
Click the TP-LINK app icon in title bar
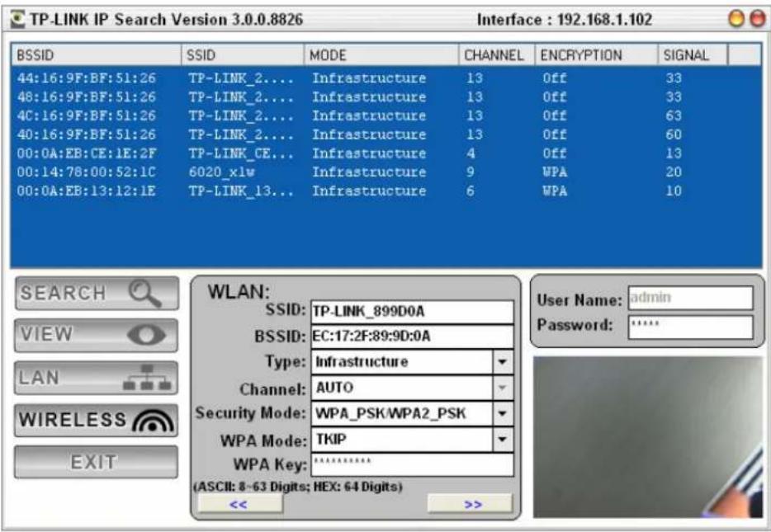(x=17, y=19)
